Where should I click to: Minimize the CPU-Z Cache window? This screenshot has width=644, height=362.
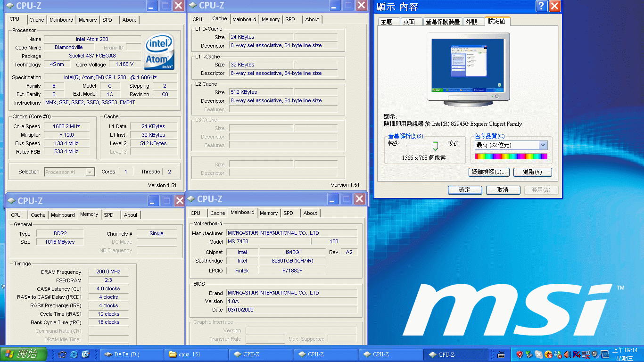(x=335, y=6)
